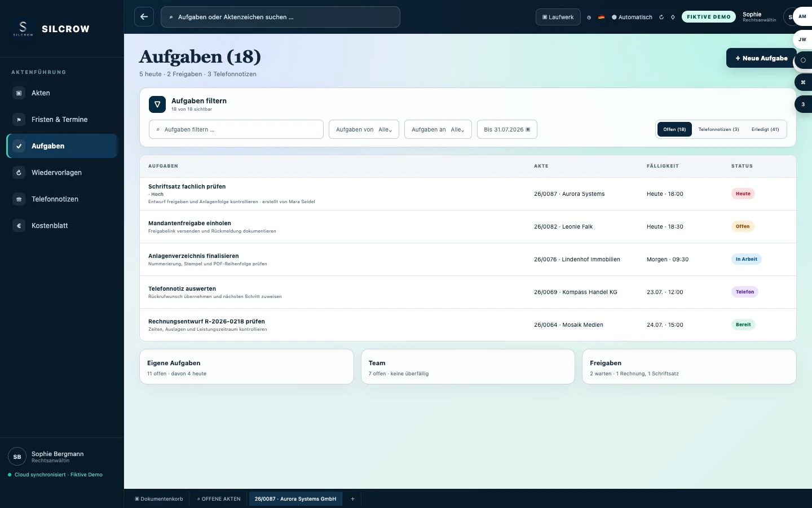Click the FIKTIVE DEMO badge
The height and width of the screenshot is (508, 812).
[709, 17]
